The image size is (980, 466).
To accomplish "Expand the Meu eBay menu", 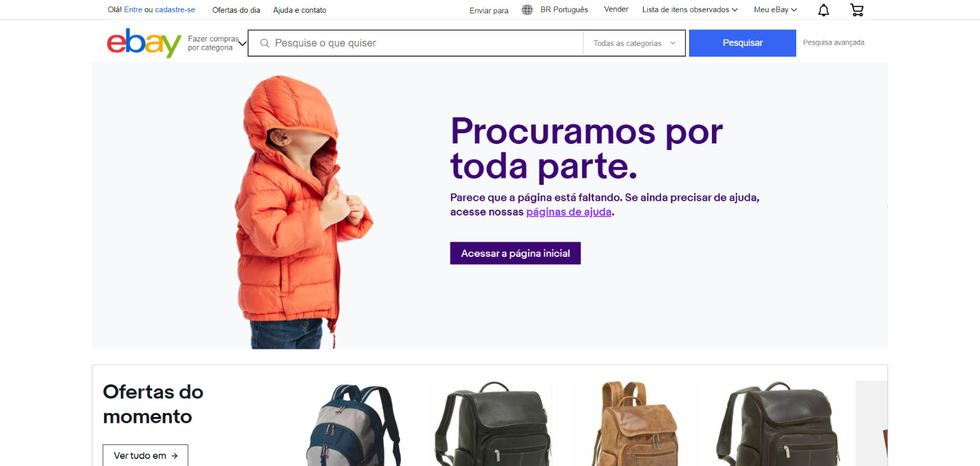I will pos(775,10).
